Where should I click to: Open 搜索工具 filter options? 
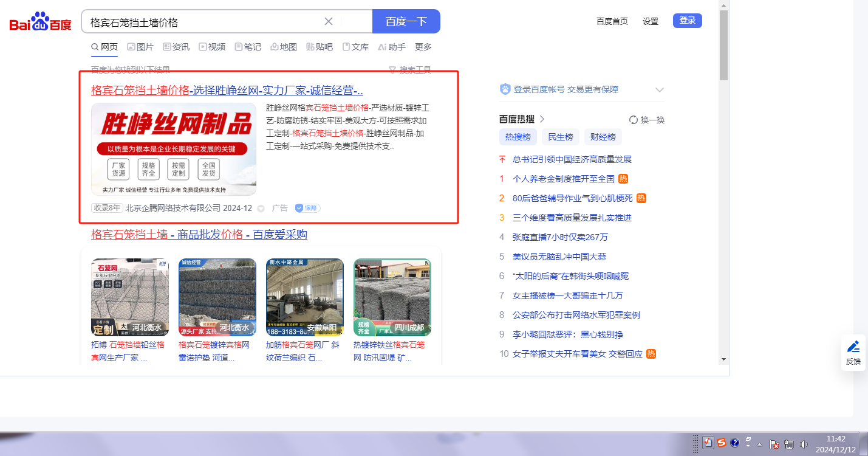pyautogui.click(x=410, y=70)
